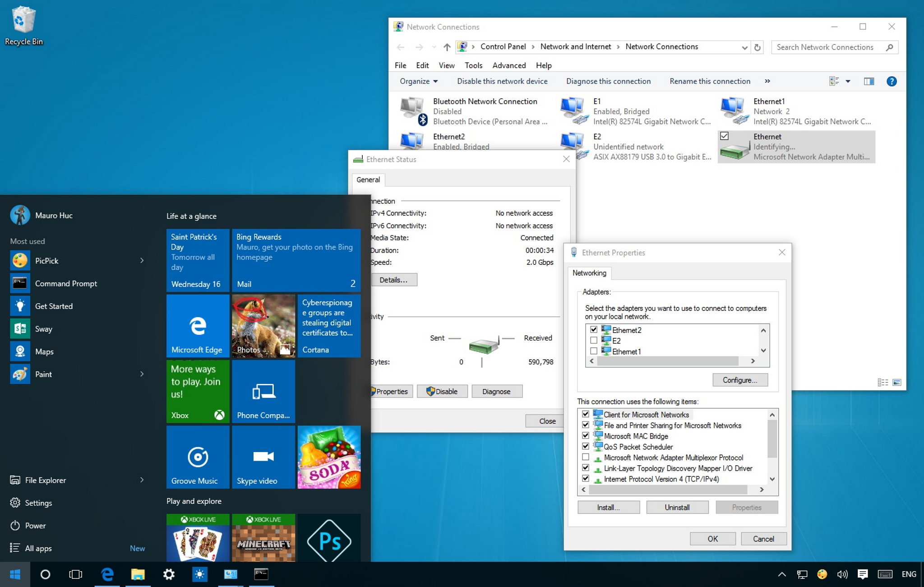The width and height of the screenshot is (924, 587).
Task: Toggle Ethernet2 adapter checkbox in properties
Action: (594, 330)
